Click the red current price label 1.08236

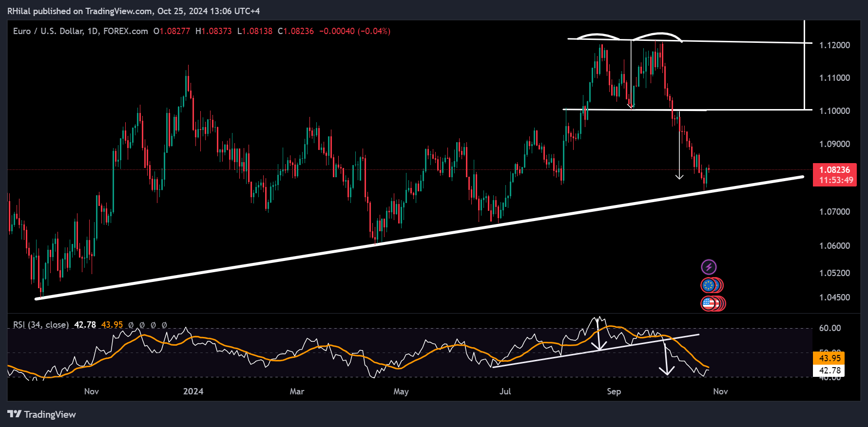point(834,170)
